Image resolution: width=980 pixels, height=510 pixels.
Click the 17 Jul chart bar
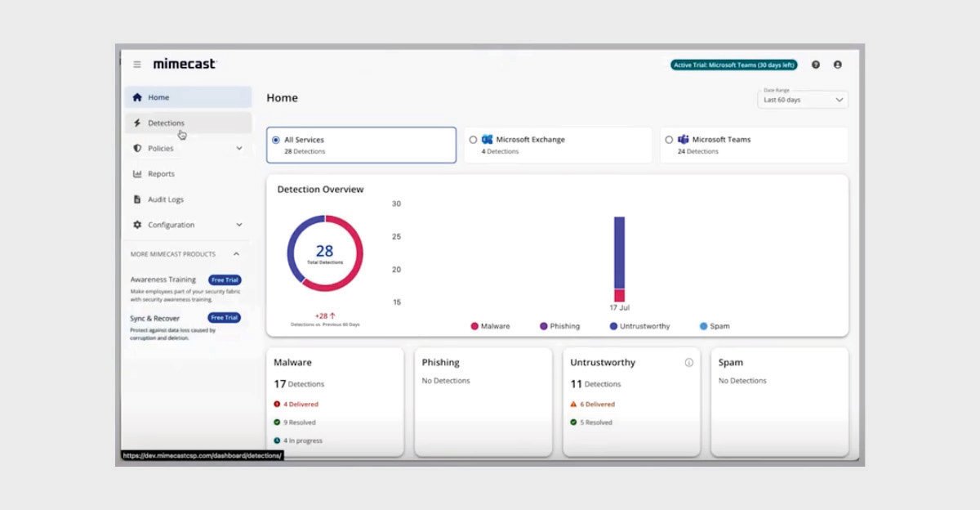coord(619,259)
